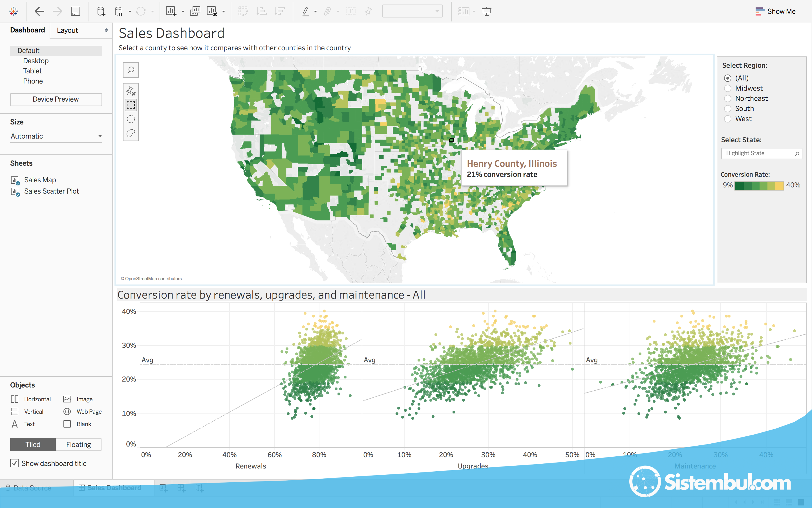Select the West region

[x=727, y=119]
